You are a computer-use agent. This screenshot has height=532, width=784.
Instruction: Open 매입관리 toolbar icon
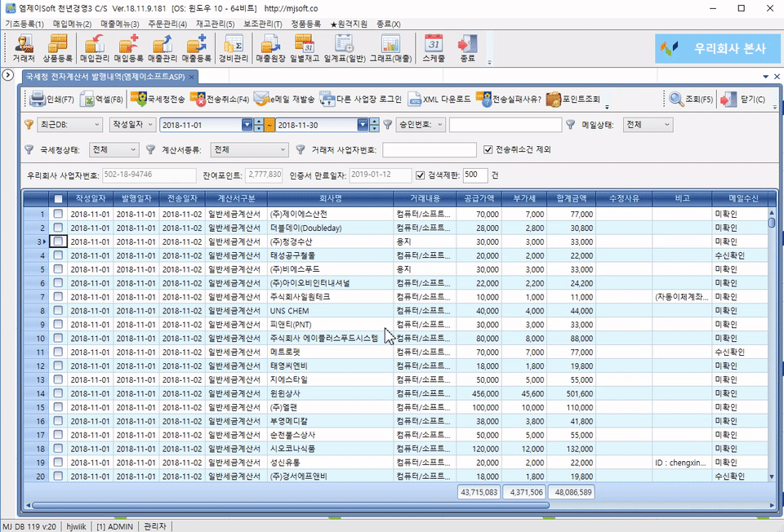(x=95, y=48)
